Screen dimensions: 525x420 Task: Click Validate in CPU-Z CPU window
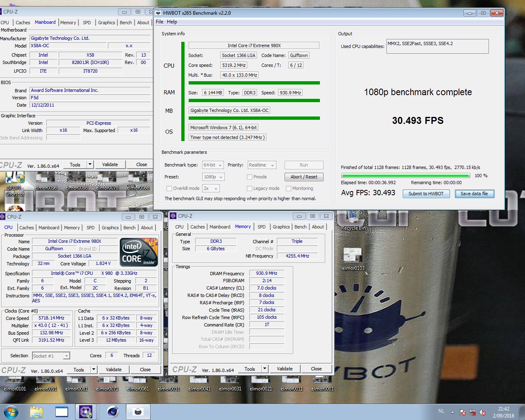[x=114, y=370]
